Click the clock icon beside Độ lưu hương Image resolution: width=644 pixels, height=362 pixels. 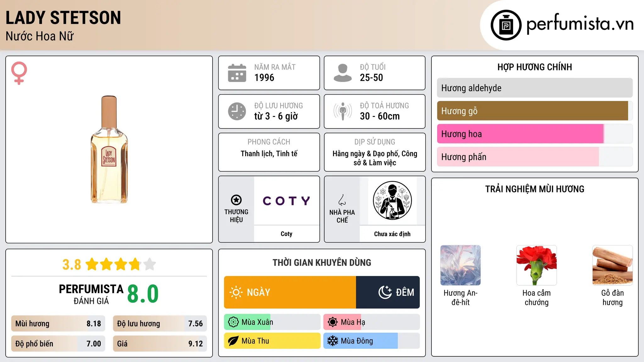[237, 111]
